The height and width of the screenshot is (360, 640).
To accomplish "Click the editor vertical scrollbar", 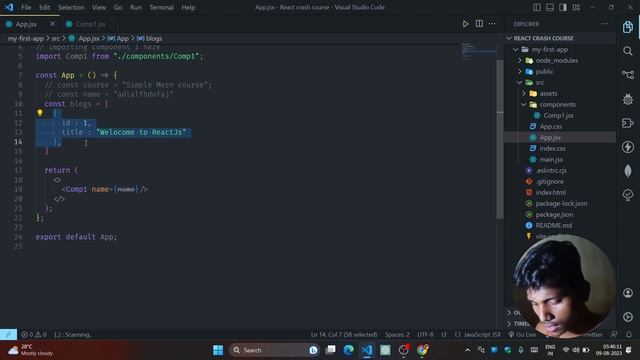I will pos(500,139).
